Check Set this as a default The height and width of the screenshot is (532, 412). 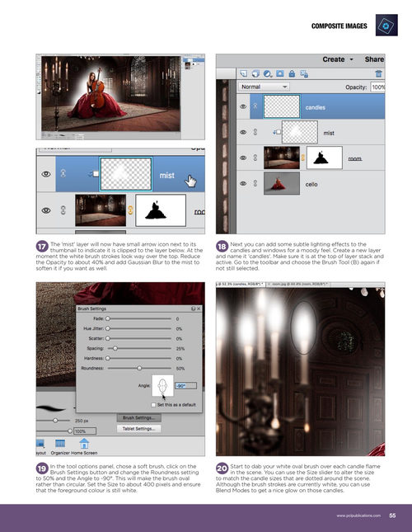tap(153, 405)
